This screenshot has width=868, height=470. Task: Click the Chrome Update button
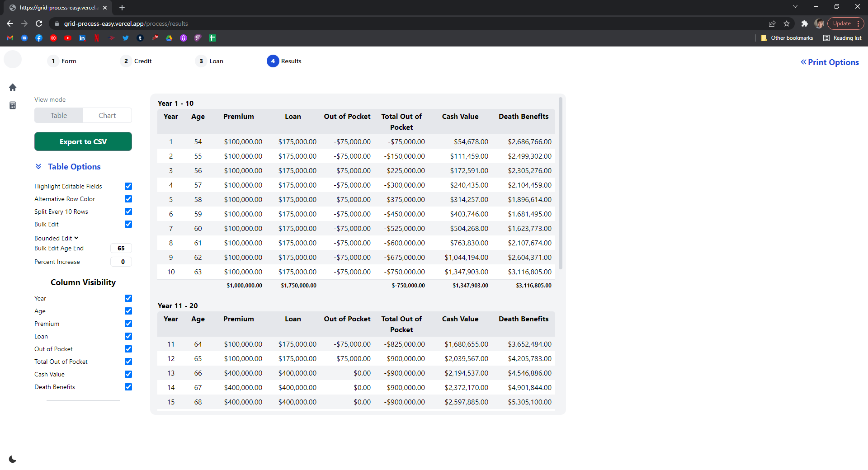842,23
